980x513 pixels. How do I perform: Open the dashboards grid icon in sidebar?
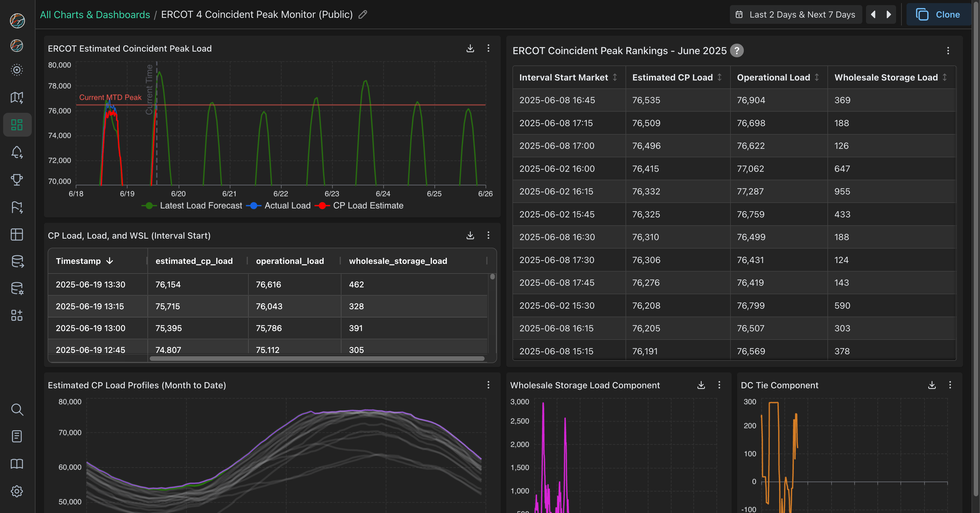(17, 125)
